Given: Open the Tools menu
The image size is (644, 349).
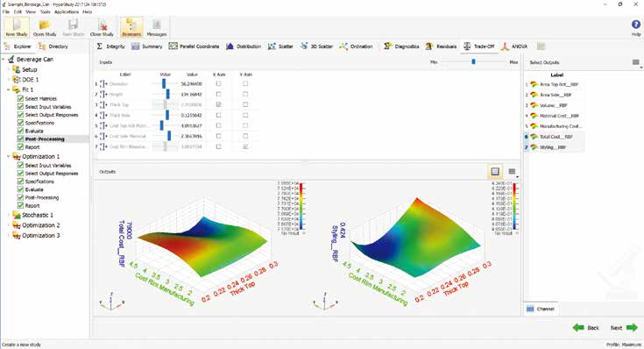Looking at the screenshot, I should coord(45,12).
